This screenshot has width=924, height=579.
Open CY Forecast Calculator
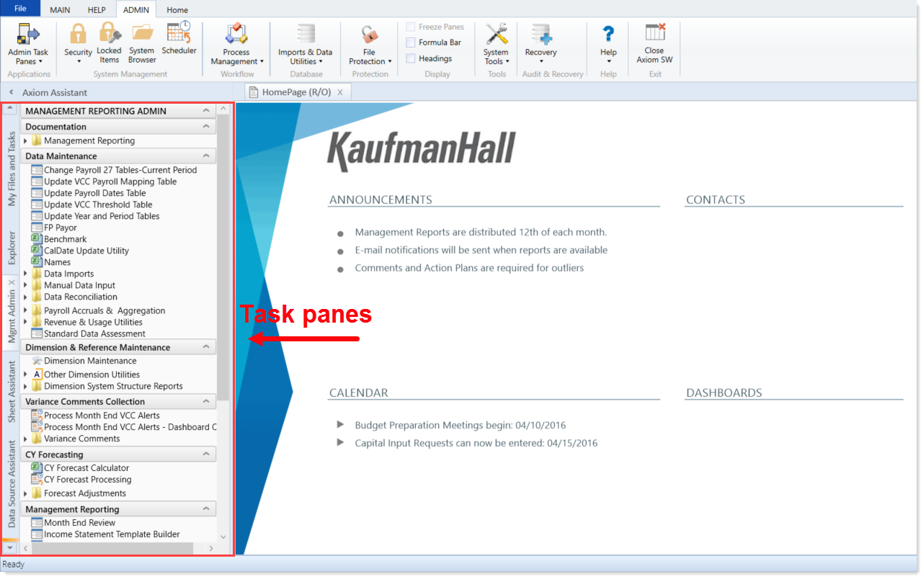tap(80, 468)
